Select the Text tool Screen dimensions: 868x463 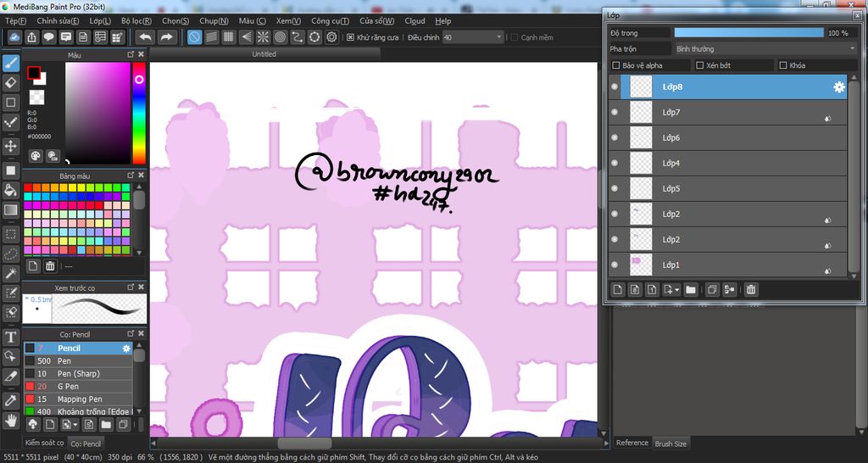pyautogui.click(x=10, y=337)
